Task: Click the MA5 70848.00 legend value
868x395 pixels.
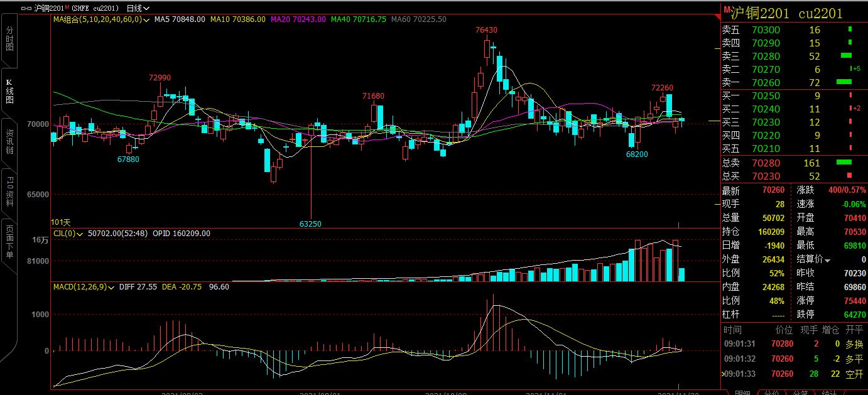Action: click(x=180, y=19)
